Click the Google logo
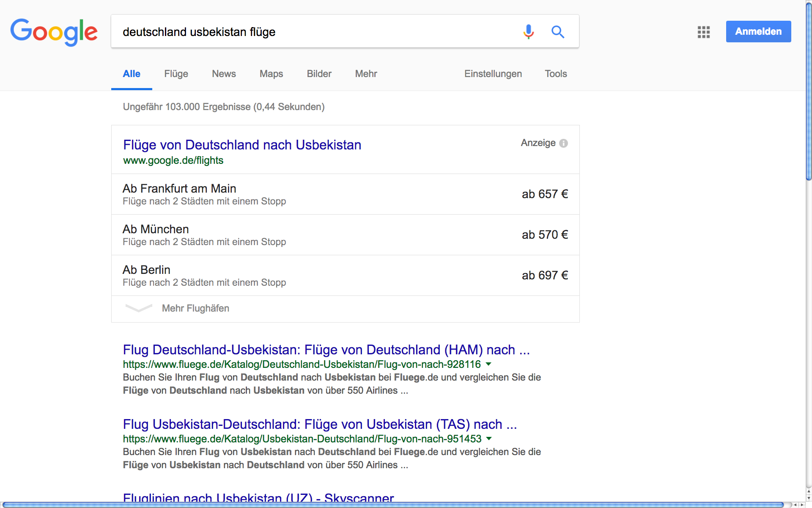The image size is (812, 508). (54, 32)
